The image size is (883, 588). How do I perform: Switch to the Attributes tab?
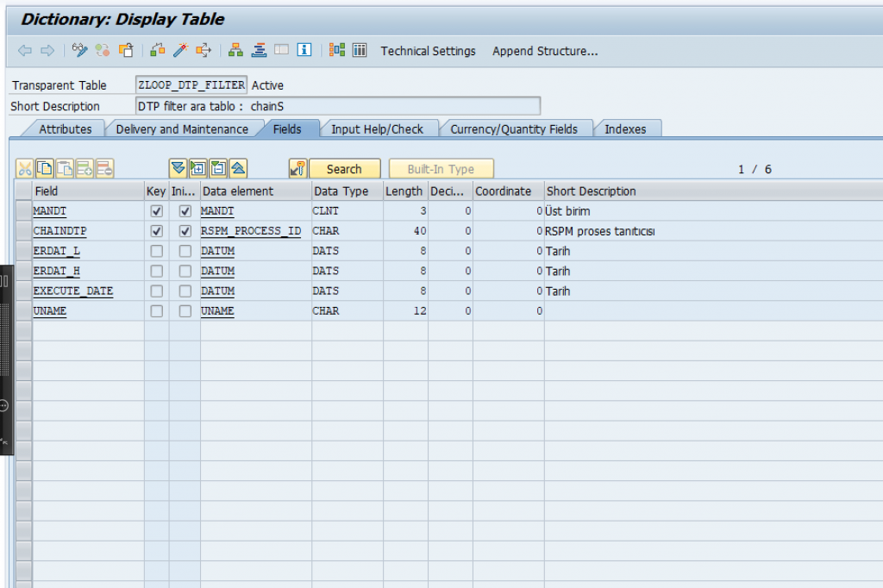65,129
